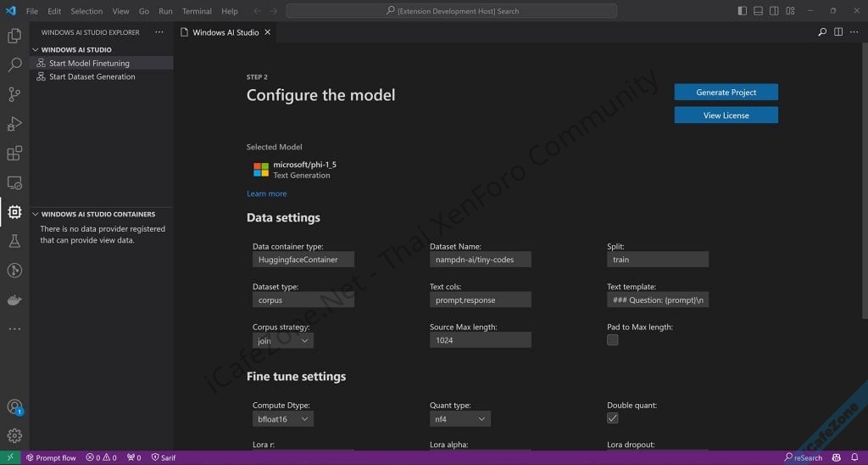Click the Manage gear icon
The height and width of the screenshot is (465, 868).
click(x=14, y=435)
